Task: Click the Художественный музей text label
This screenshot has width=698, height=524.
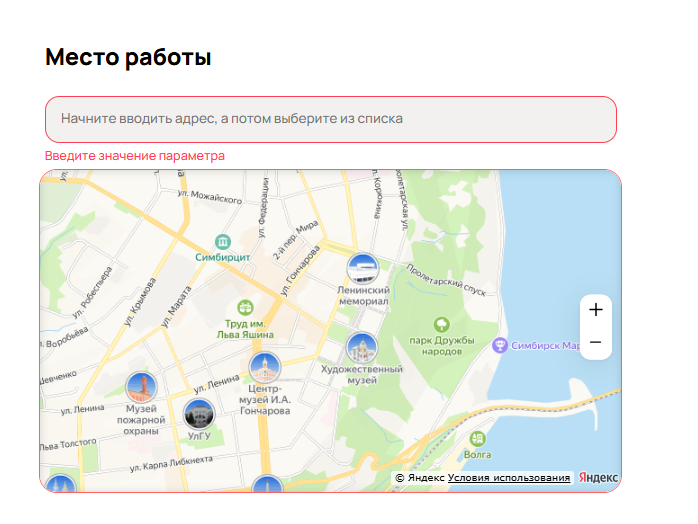Action: point(362,374)
